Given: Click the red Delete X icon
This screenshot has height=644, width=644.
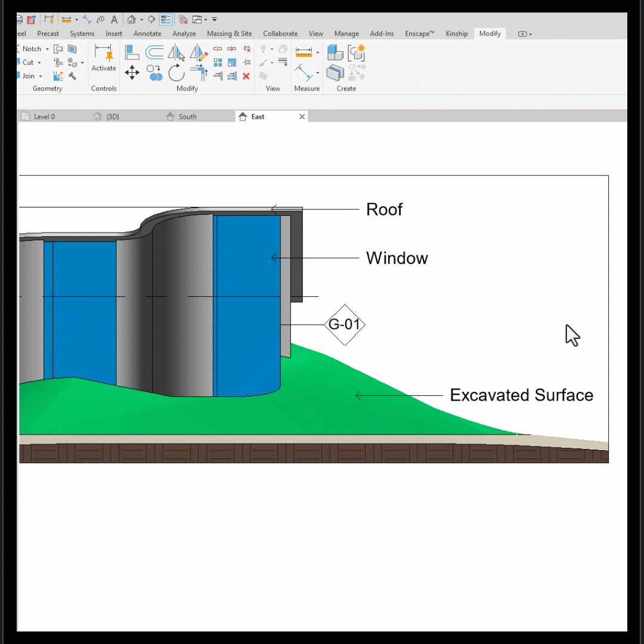Looking at the screenshot, I should click(246, 76).
